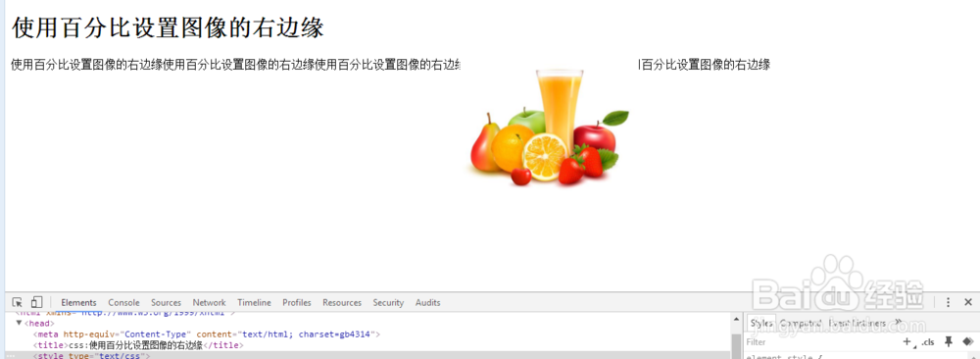Open the Timeline tab

254,303
